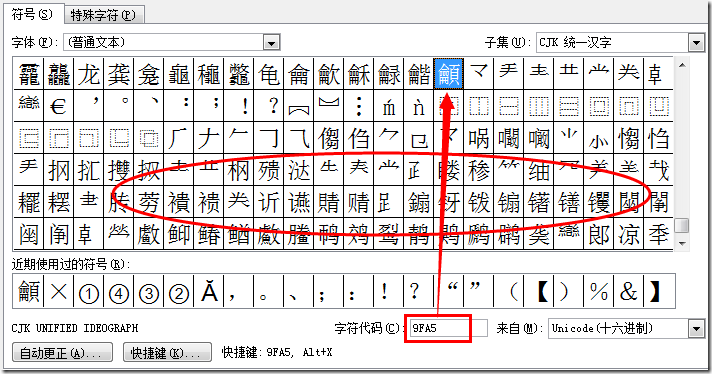Expand the 子集(U) subset dropdown
The width and height of the screenshot is (712, 374).
coord(696,43)
